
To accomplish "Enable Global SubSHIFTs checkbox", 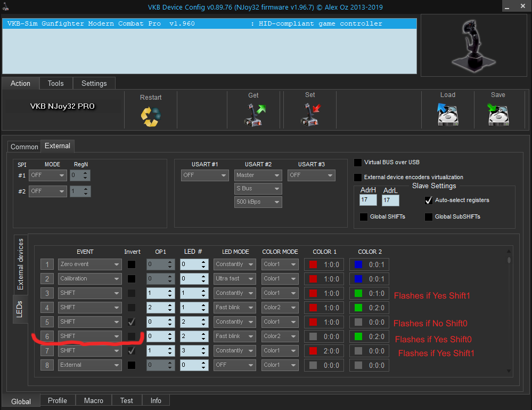I will click(x=429, y=216).
